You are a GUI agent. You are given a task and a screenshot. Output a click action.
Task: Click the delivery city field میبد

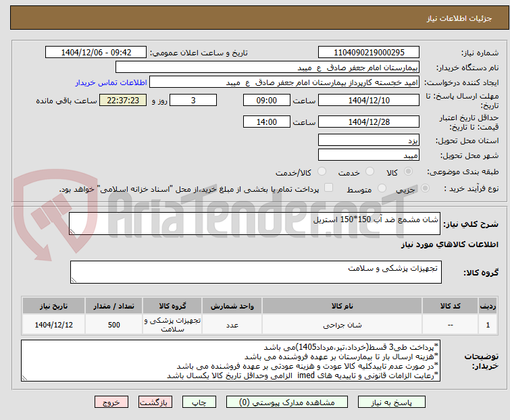click(x=369, y=155)
